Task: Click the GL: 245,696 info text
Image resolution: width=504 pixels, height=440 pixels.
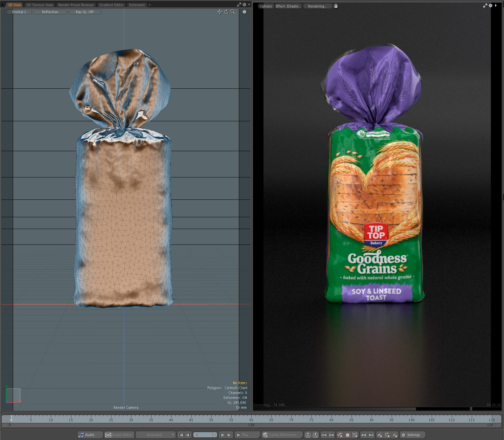Action: (237, 403)
